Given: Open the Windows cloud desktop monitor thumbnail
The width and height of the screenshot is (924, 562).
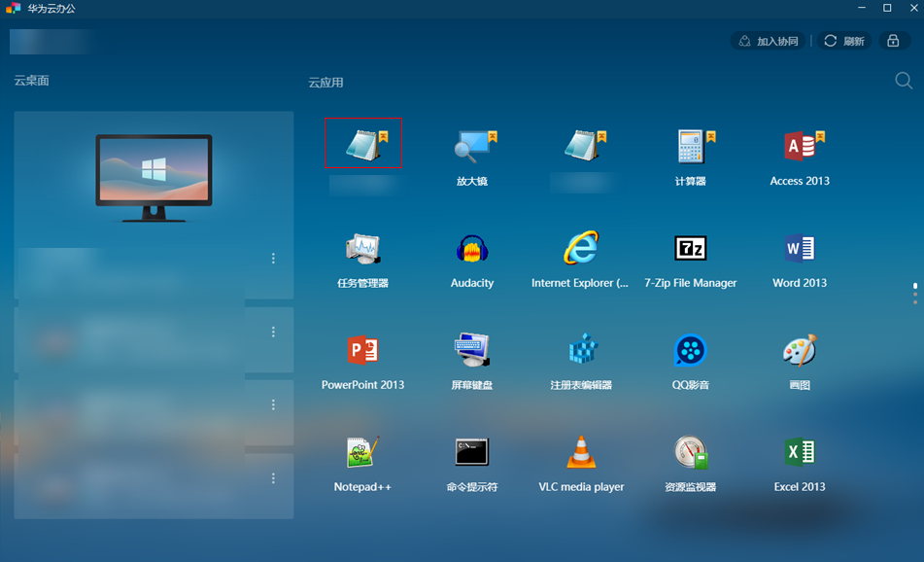Looking at the screenshot, I should pyautogui.click(x=154, y=178).
